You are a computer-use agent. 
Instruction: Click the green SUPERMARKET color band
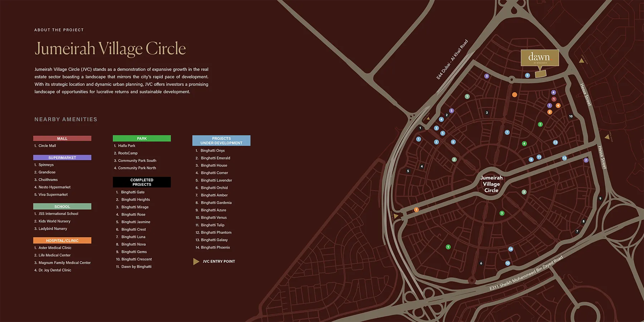pyautogui.click(x=62, y=157)
